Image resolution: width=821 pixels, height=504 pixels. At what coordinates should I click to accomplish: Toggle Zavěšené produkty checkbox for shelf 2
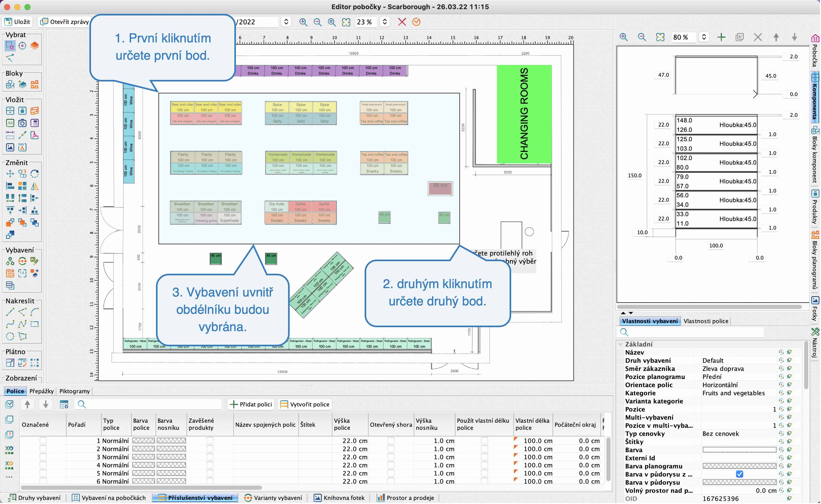(210, 449)
